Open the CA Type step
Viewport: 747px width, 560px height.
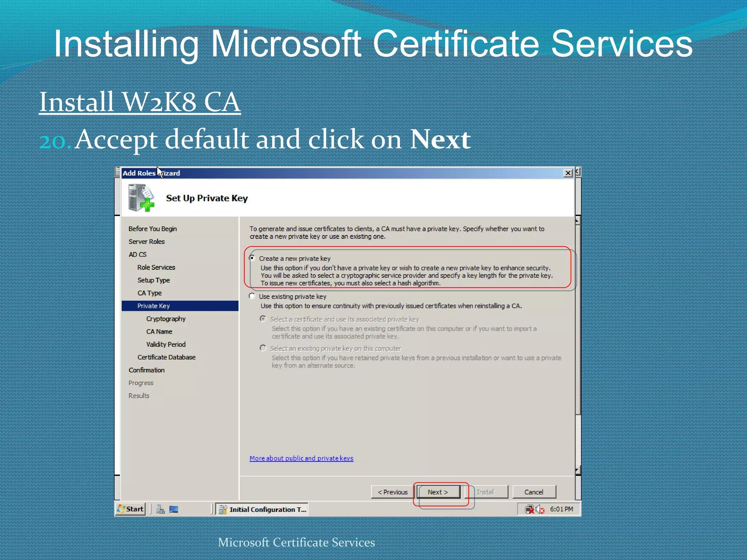point(150,293)
